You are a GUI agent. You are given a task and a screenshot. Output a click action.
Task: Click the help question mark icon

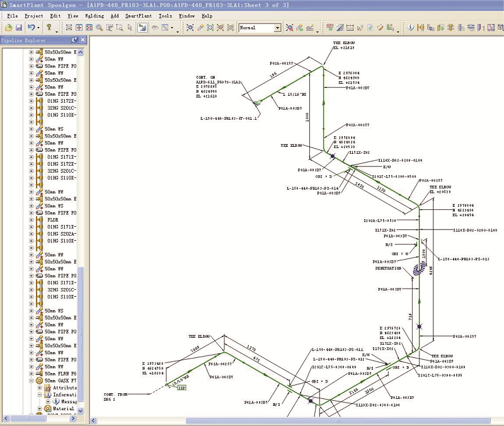[49, 28]
